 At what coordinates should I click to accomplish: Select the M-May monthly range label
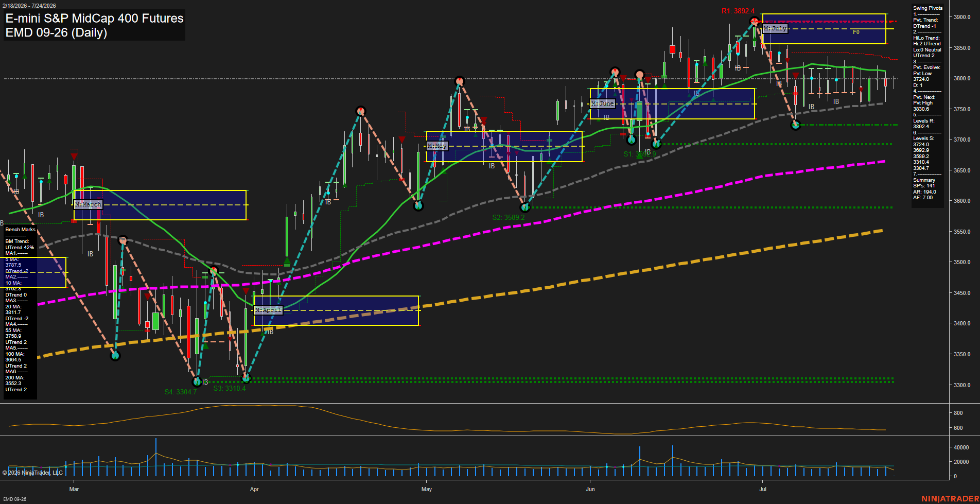[x=437, y=146]
